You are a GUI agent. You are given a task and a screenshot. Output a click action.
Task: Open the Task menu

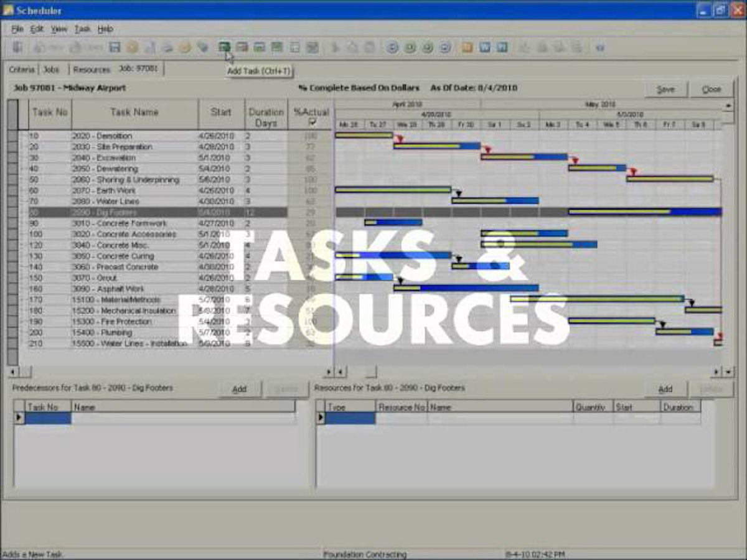[82, 28]
